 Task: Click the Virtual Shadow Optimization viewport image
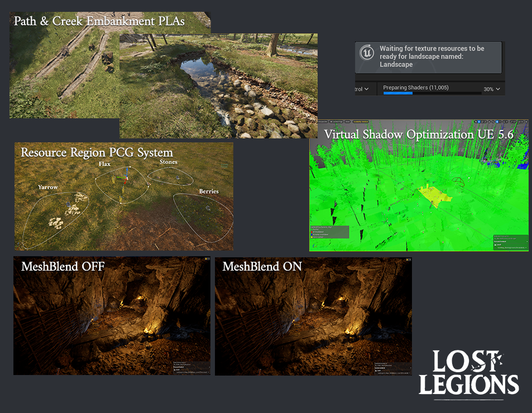[x=419, y=185]
